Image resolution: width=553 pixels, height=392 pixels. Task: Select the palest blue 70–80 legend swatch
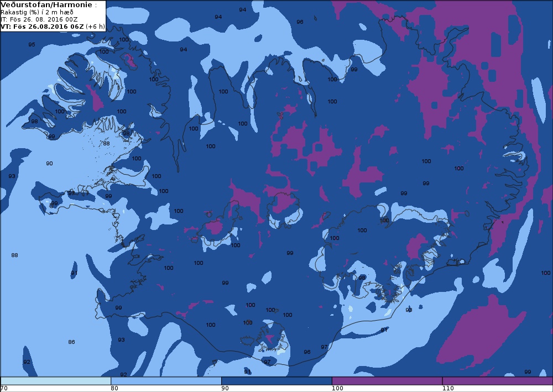point(56,381)
